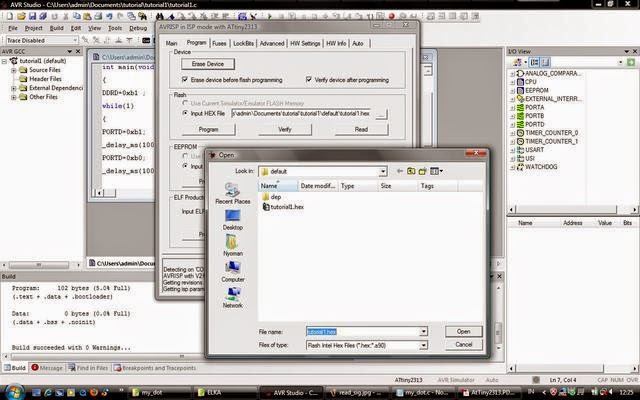Click the Flash Verify button
The image size is (640, 400).
[x=284, y=129]
